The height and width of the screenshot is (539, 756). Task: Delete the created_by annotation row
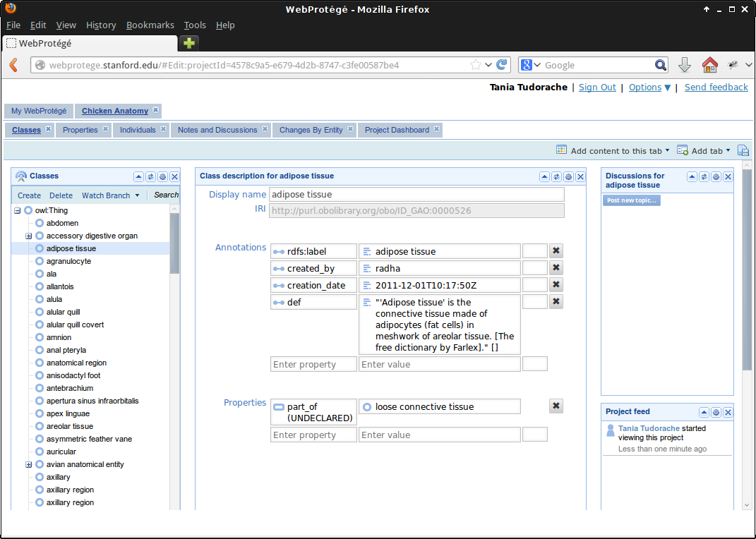click(x=556, y=267)
